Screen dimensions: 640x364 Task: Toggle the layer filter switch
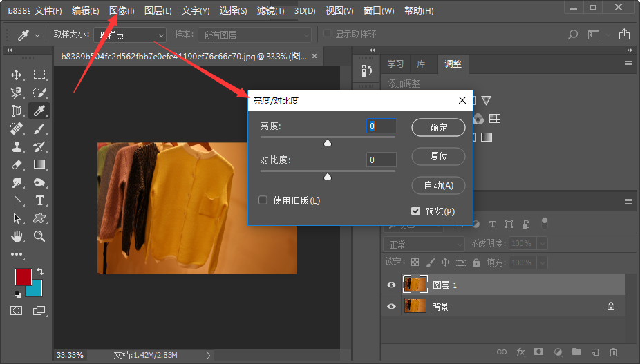pyautogui.click(x=545, y=223)
